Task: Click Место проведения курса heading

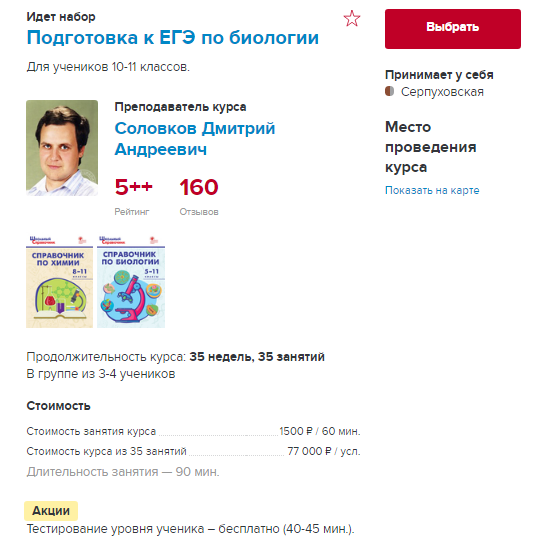Action: [430, 147]
